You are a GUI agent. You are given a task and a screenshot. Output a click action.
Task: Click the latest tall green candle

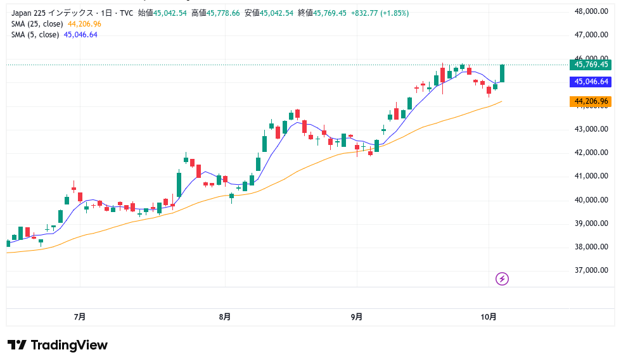503,73
